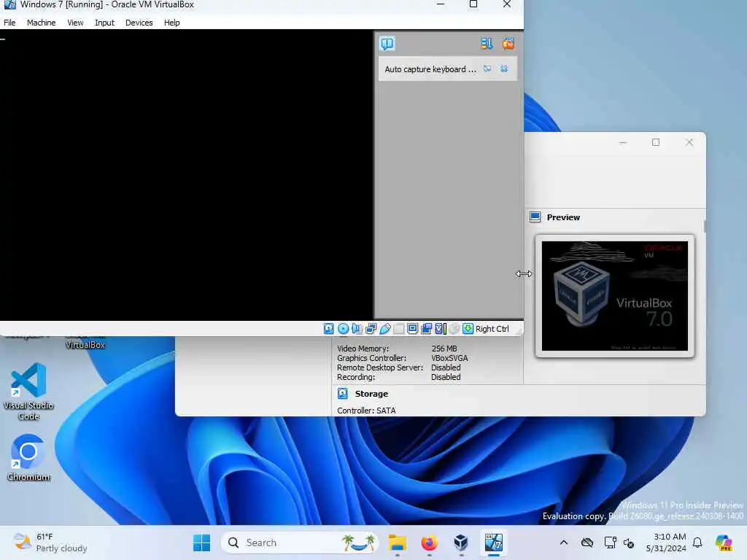
Task: Click the Controller: SATA text
Action: 366,411
